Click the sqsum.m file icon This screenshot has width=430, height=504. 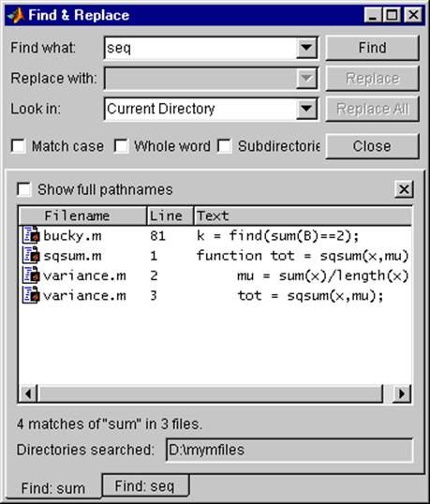[31, 255]
